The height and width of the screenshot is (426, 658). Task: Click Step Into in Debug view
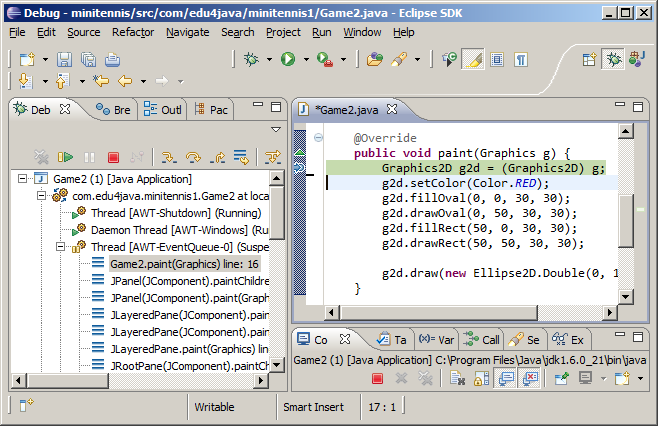coord(169,157)
